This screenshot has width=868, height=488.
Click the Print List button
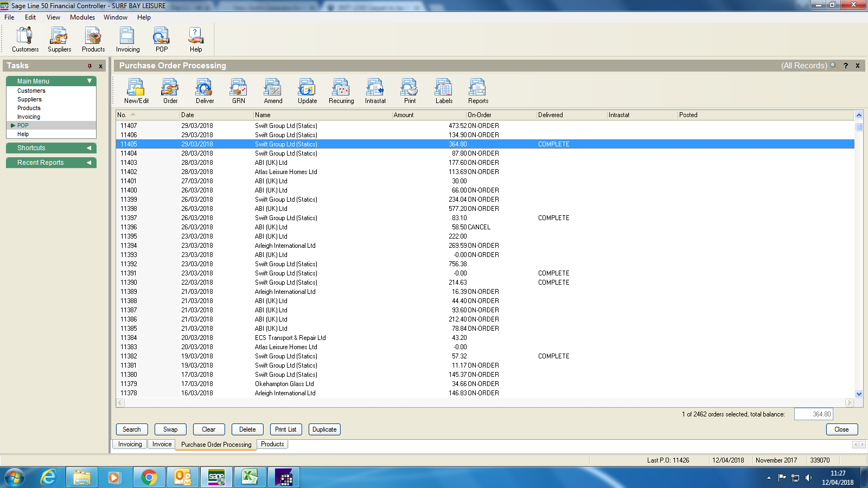(x=285, y=429)
